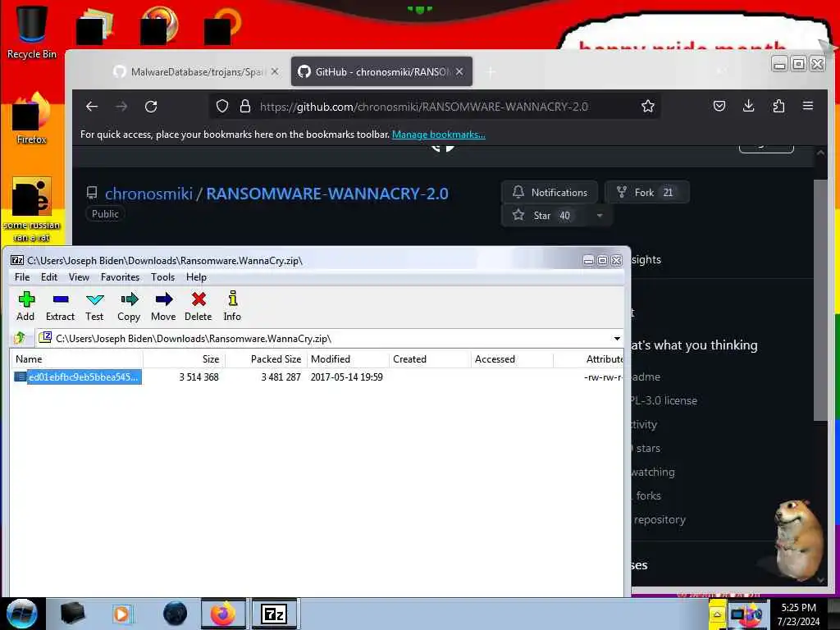The width and height of the screenshot is (840, 630).
Task: Open the 'some russian ran a rat' desktop icon
Action: point(32,210)
